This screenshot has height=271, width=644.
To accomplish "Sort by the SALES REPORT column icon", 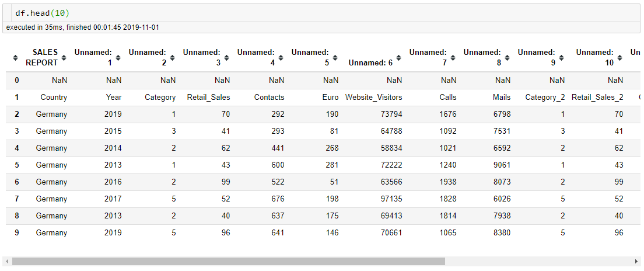I will [x=64, y=58].
